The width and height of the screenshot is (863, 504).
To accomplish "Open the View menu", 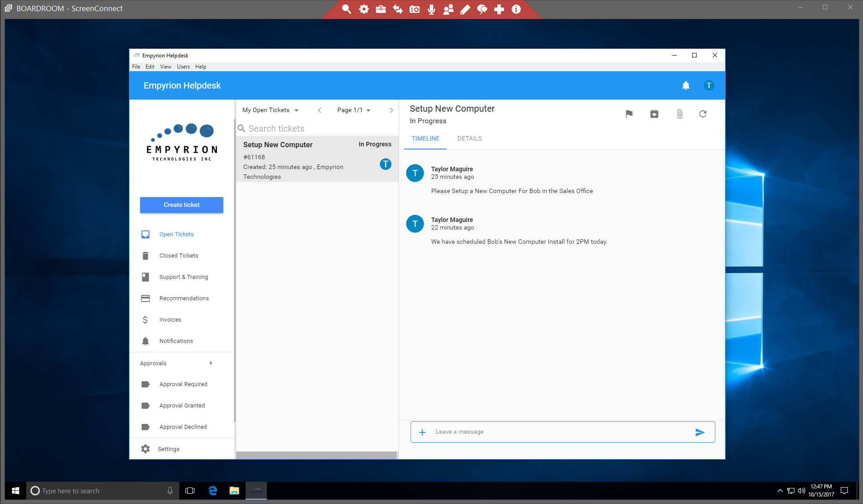I will click(x=165, y=67).
